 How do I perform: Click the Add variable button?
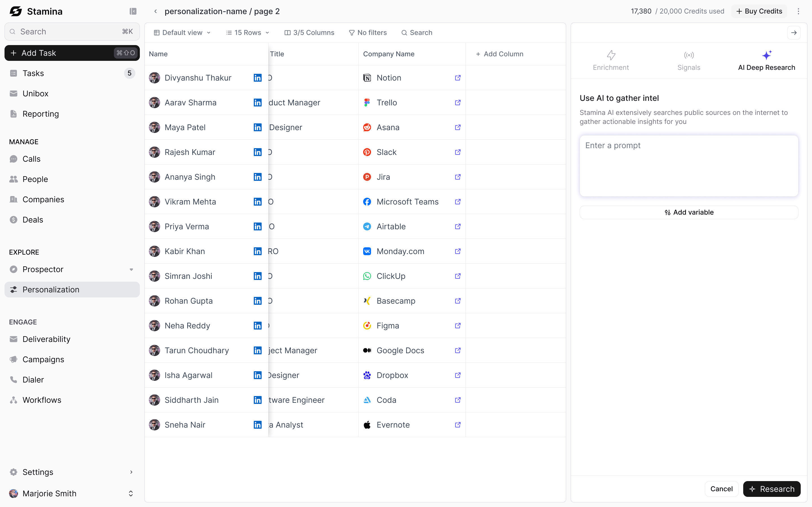(689, 212)
